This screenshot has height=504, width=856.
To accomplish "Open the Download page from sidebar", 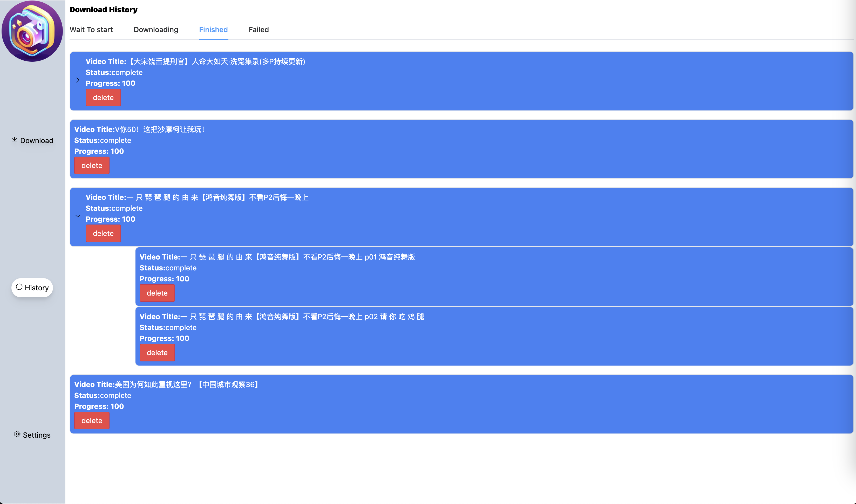I will 36,141.
